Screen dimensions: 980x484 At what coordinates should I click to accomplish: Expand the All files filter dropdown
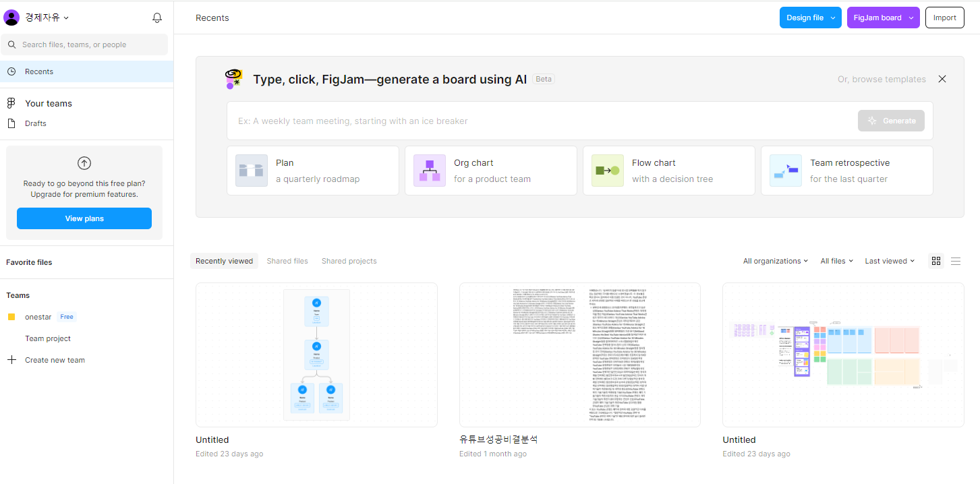[836, 261]
